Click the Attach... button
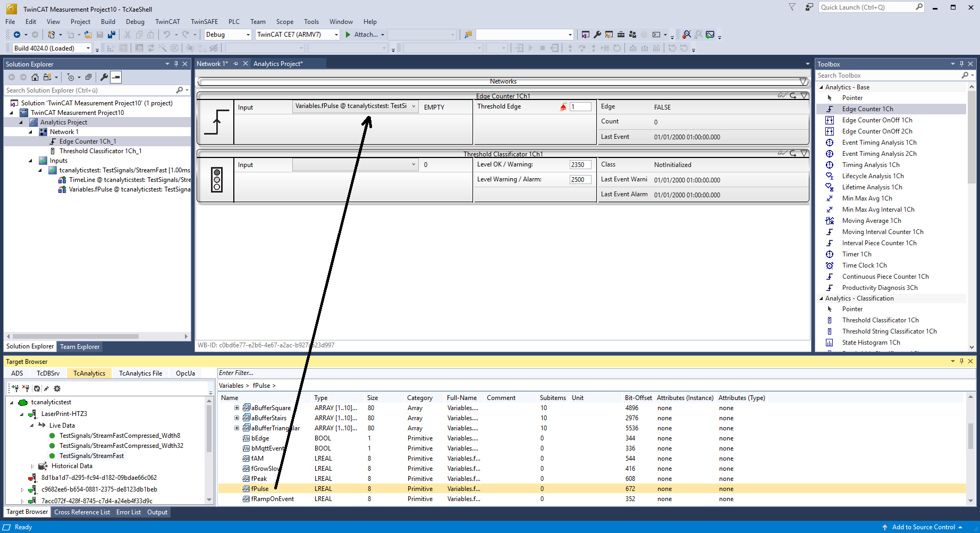Screen dimensions: 980x533 tap(365, 35)
